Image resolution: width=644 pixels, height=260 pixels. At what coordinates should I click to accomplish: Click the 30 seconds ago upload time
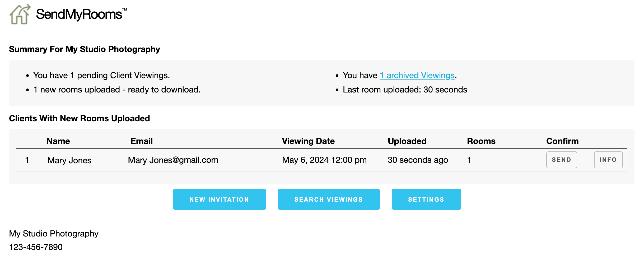418,160
